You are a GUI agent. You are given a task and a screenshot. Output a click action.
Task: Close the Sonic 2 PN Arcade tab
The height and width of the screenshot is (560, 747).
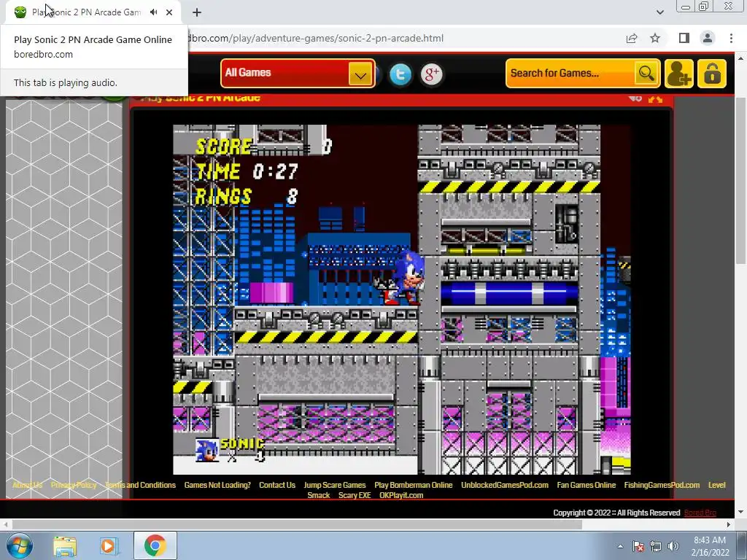pos(169,12)
